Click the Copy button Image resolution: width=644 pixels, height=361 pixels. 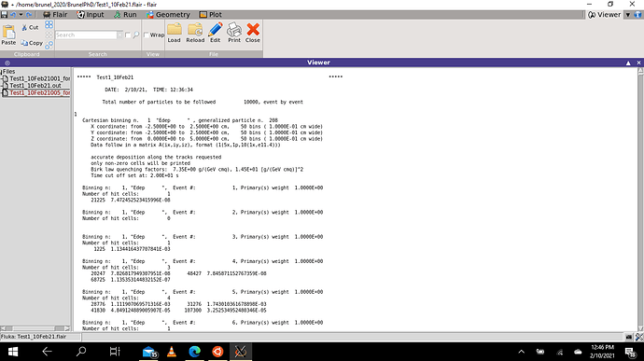(x=32, y=43)
